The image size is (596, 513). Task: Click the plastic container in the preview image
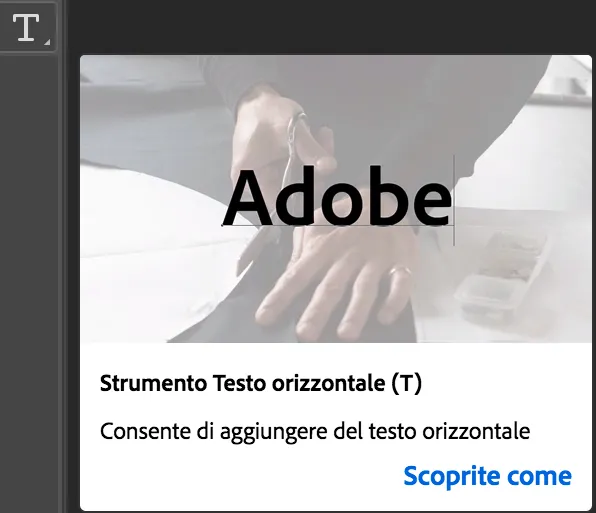[x=502, y=276]
